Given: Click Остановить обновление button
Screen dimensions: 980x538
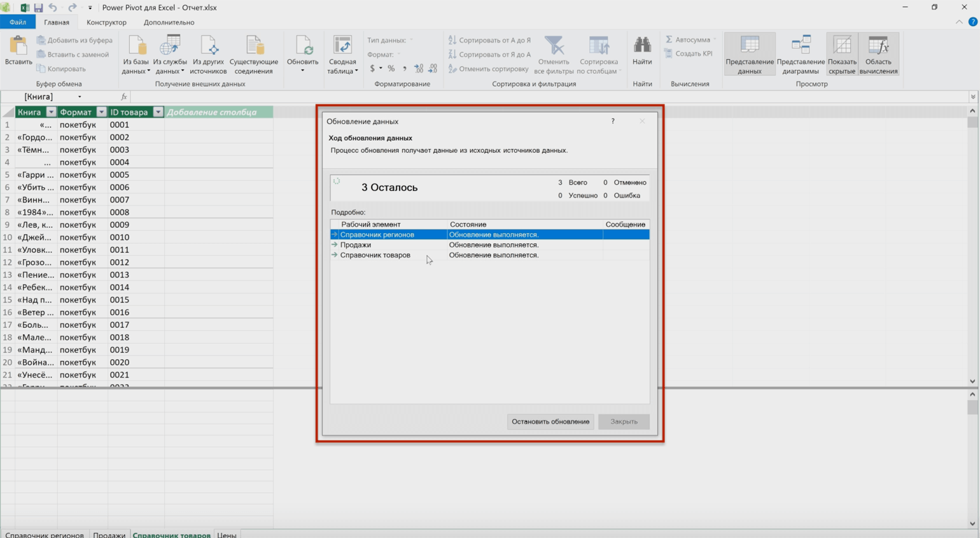Looking at the screenshot, I should 550,421.
